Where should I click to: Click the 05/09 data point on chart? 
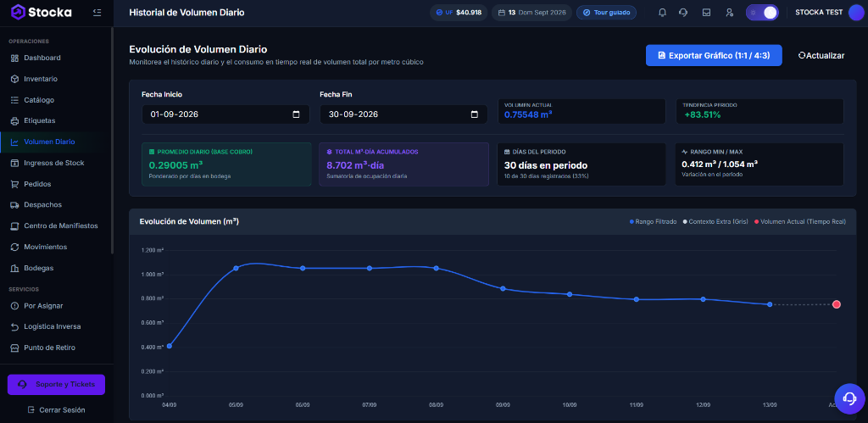[236, 268]
